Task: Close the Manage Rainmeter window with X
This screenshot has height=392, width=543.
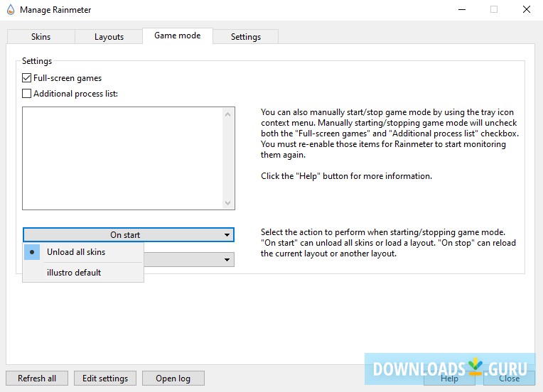Action: pos(527,10)
